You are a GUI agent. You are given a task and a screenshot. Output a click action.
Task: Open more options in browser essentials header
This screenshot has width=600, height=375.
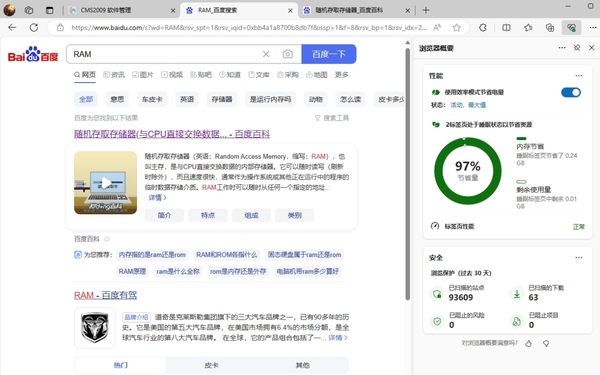pyautogui.click(x=562, y=48)
